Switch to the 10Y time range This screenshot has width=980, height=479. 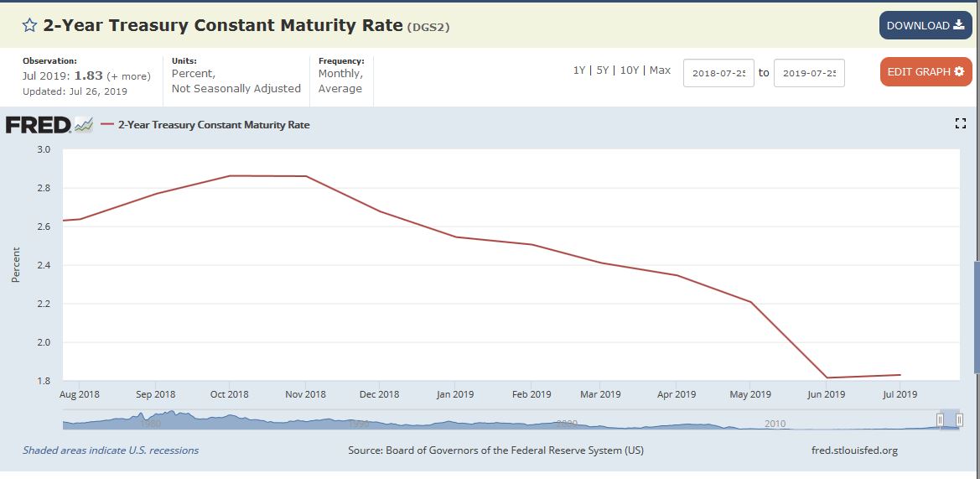point(629,70)
